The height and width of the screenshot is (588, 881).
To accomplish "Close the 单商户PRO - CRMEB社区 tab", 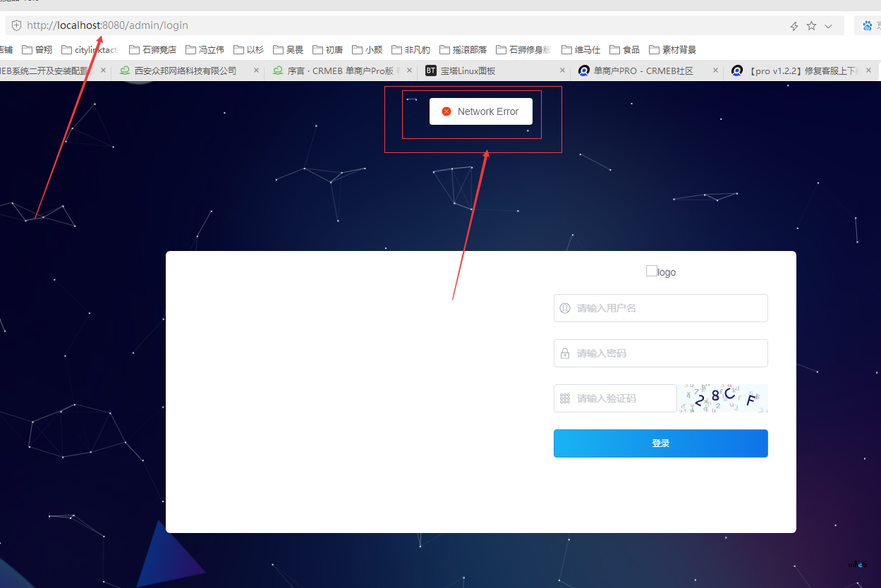I will pos(715,71).
